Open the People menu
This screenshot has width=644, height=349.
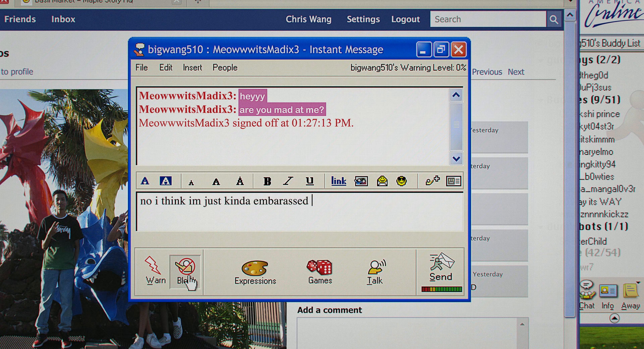225,68
